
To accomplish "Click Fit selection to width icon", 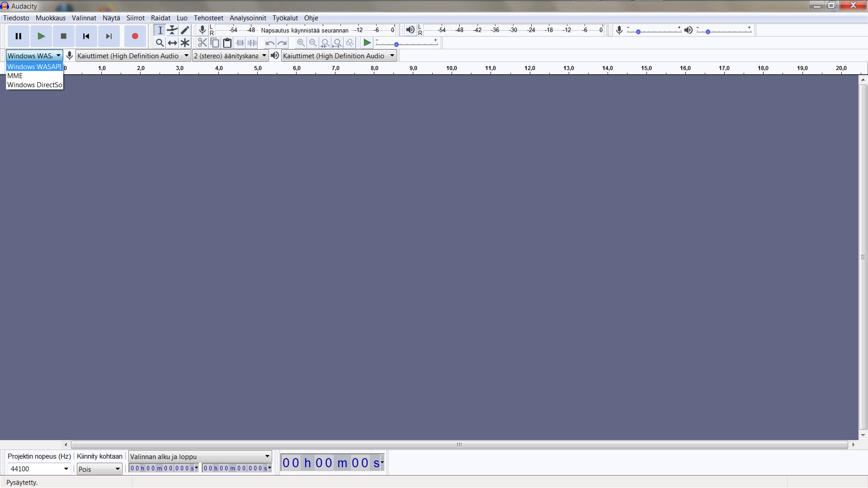I will (x=325, y=43).
